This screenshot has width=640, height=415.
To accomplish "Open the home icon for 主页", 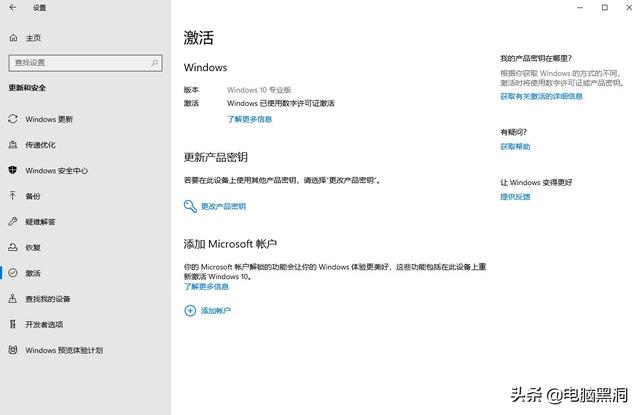I will click(13, 38).
